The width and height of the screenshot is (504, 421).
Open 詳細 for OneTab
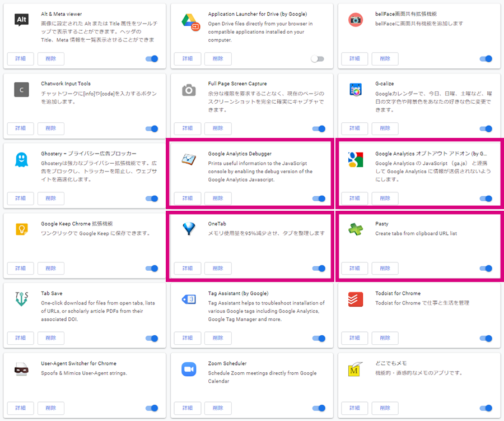point(188,268)
